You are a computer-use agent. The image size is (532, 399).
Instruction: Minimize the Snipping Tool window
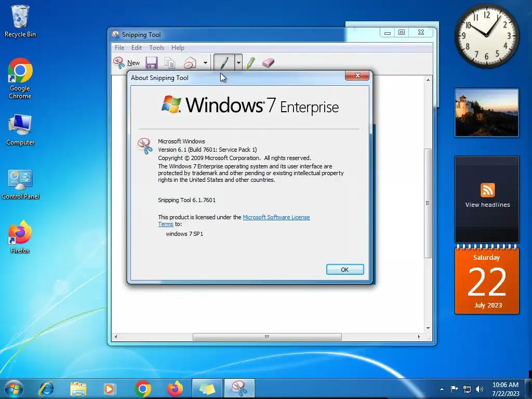pos(388,33)
